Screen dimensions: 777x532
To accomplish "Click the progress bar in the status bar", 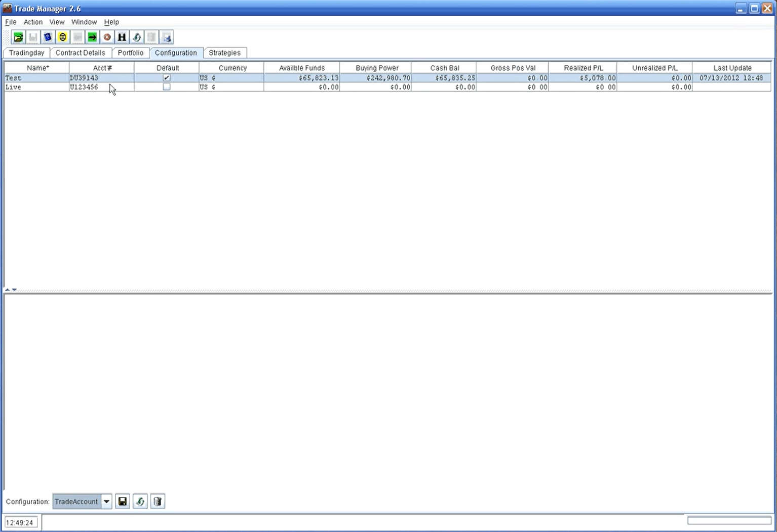I will coord(729,520).
